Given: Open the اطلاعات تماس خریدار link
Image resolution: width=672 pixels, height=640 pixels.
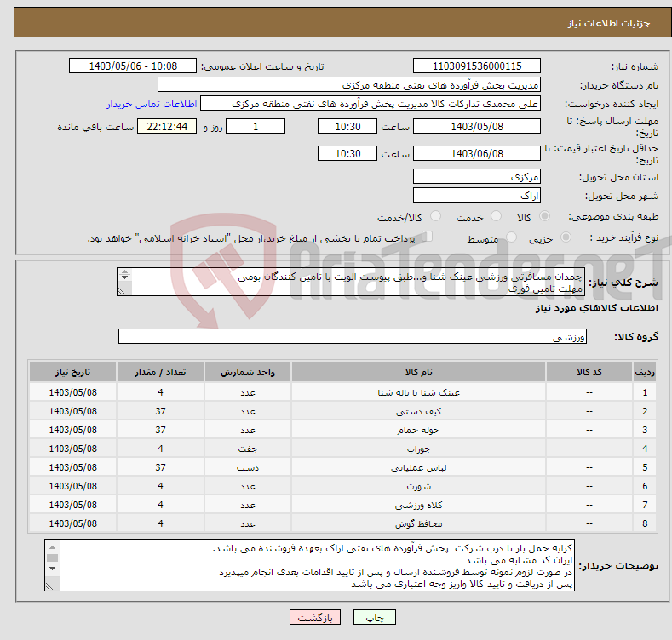Looking at the screenshot, I should tap(152, 104).
